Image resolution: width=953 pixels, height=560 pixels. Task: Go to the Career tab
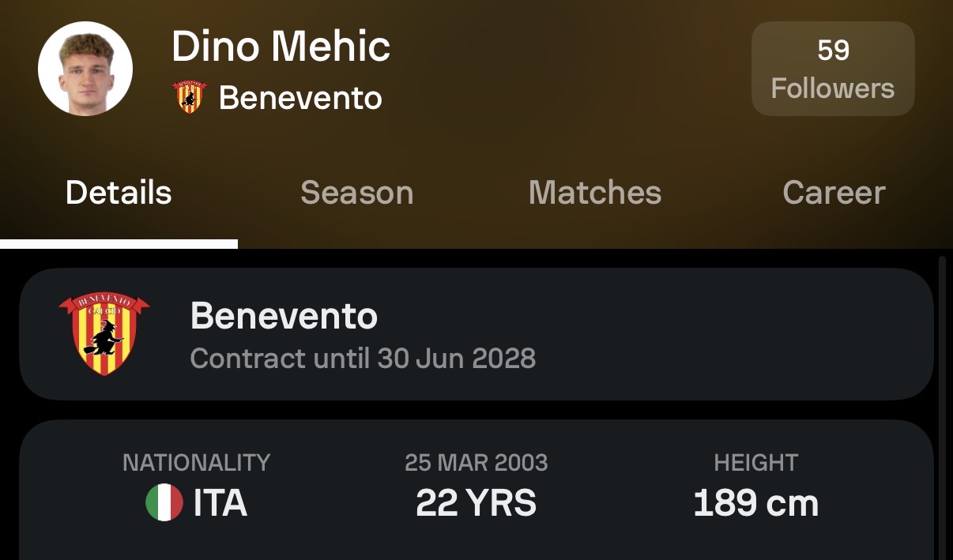pyautogui.click(x=834, y=193)
